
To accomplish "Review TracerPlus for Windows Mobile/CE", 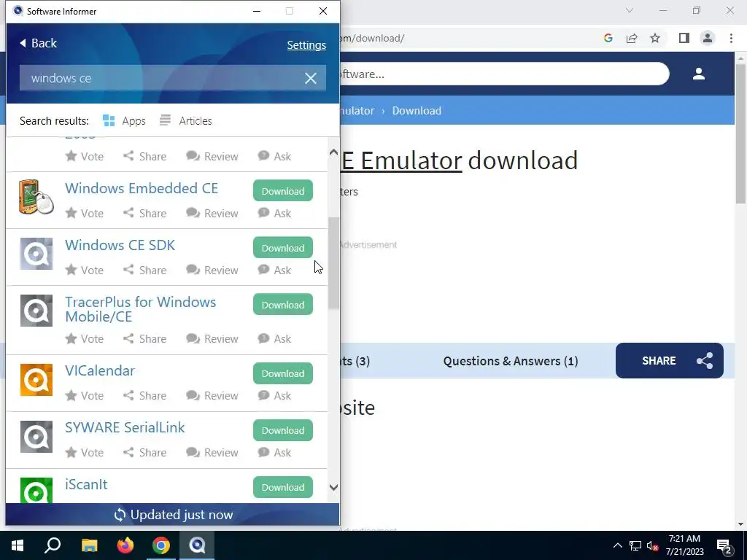I will coord(212,338).
